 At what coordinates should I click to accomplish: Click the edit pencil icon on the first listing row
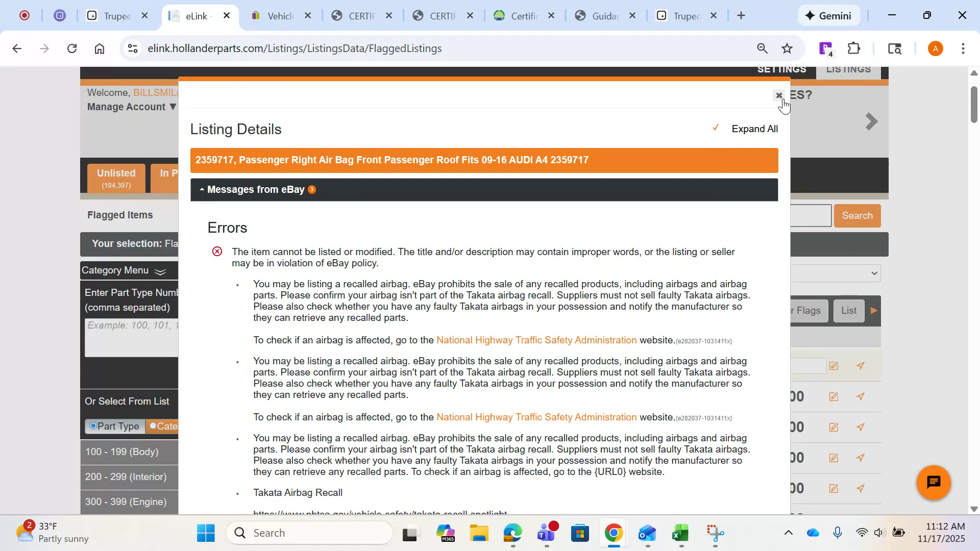pyautogui.click(x=834, y=366)
